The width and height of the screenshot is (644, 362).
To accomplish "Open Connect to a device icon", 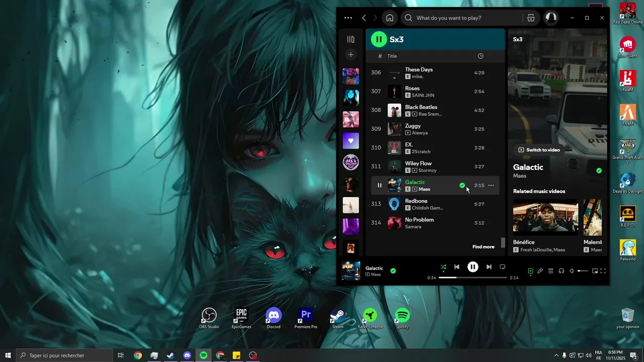I will 561,271.
